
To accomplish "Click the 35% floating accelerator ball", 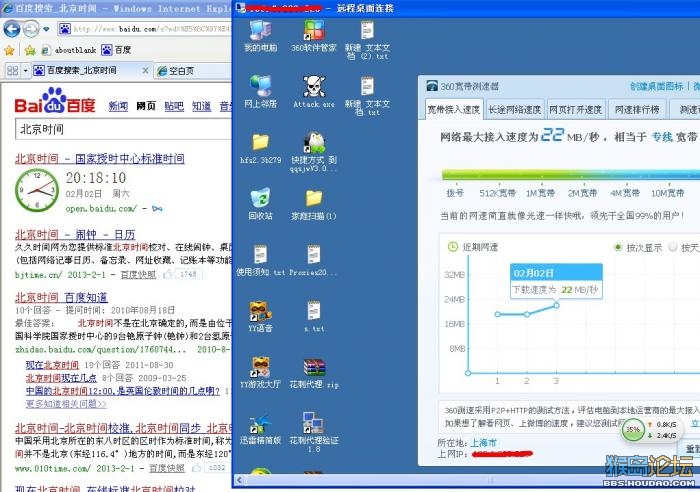I will click(633, 429).
